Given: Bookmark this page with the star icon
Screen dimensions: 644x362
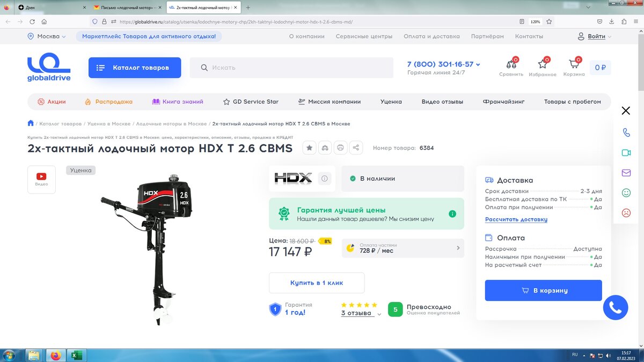Looking at the screenshot, I should (x=550, y=22).
